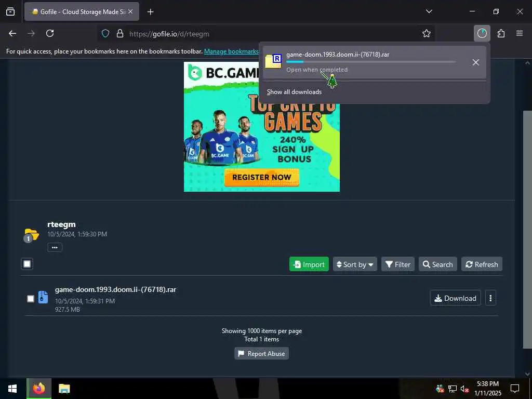This screenshot has height=399, width=532.
Task: Go back with the back arrow
Action: [12, 33]
